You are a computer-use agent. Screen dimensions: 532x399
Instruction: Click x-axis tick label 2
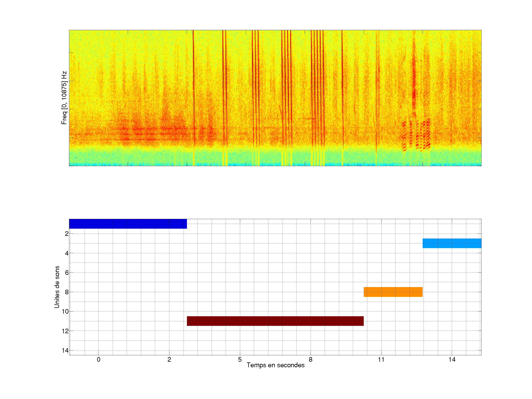[169, 359]
